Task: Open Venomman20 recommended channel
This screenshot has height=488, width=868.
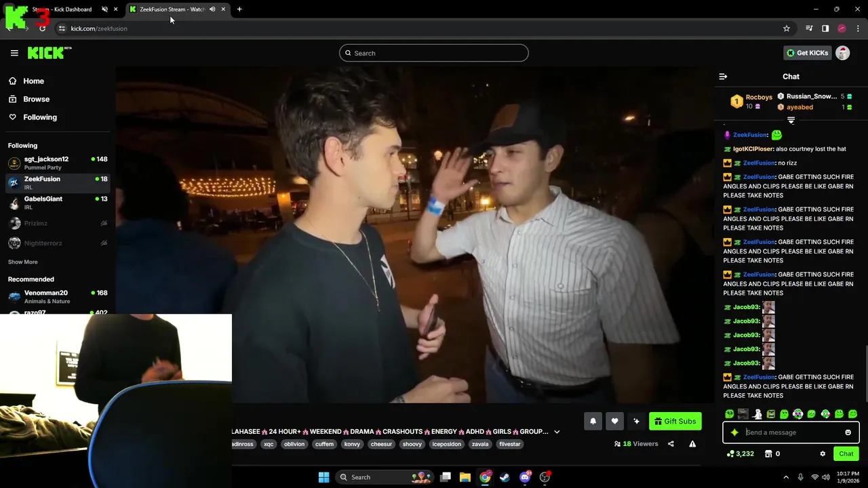Action: (x=58, y=297)
